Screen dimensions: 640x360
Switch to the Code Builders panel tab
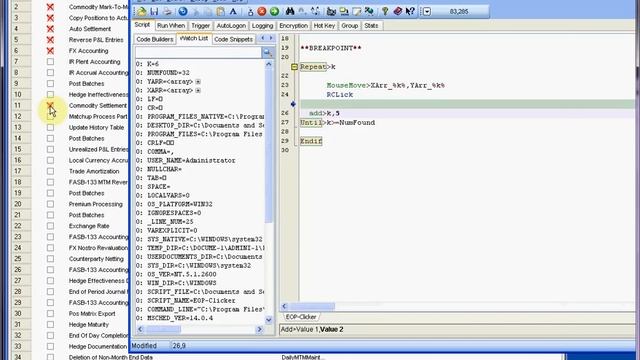tap(155, 39)
